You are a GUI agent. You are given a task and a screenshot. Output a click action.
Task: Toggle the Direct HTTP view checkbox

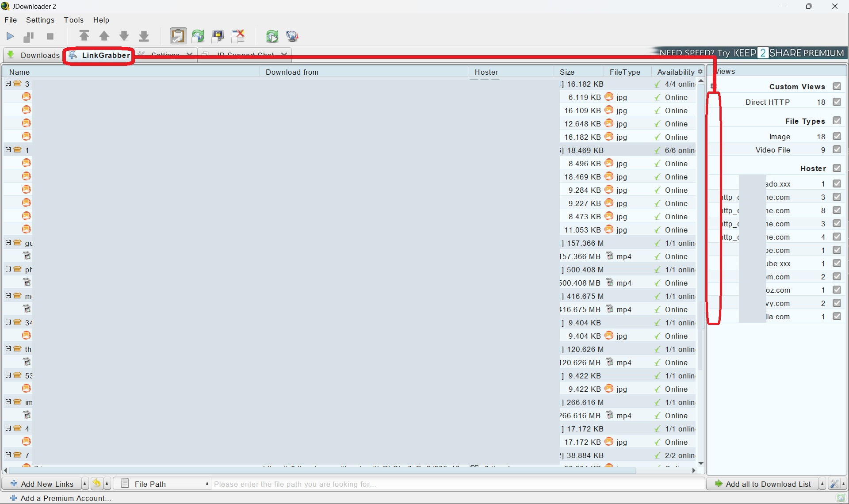pyautogui.click(x=837, y=102)
